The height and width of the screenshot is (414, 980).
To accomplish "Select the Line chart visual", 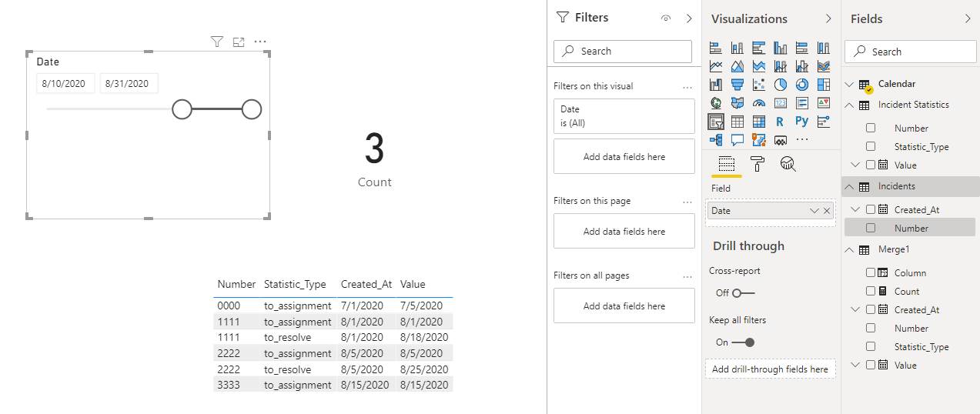I will pos(716,65).
